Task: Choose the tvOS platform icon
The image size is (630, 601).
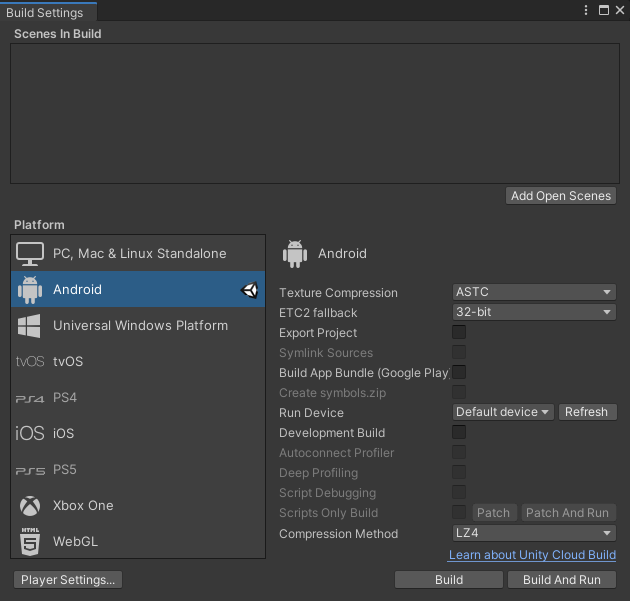Action: pyautogui.click(x=30, y=362)
